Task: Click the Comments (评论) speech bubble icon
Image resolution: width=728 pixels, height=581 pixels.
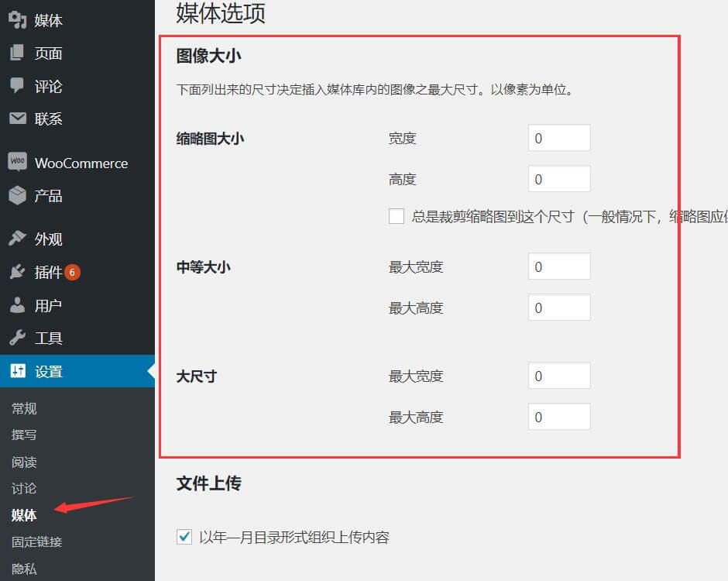Action: tap(17, 86)
